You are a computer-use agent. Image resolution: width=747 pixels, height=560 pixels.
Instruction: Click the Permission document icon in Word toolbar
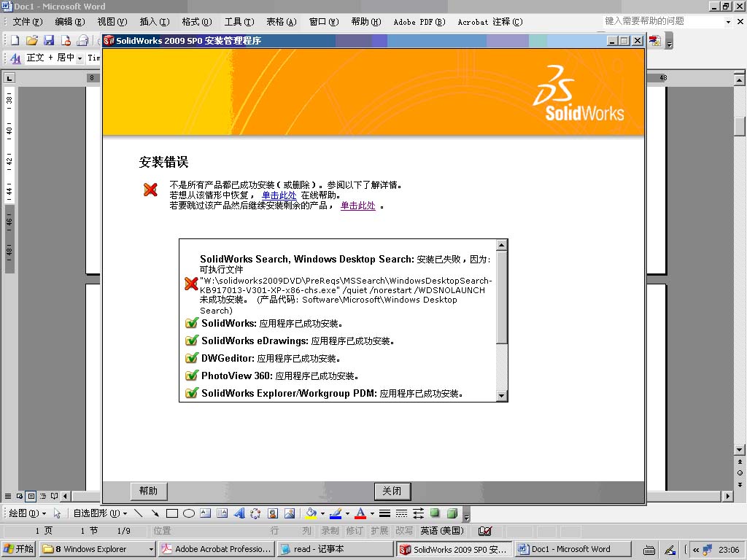[66, 41]
